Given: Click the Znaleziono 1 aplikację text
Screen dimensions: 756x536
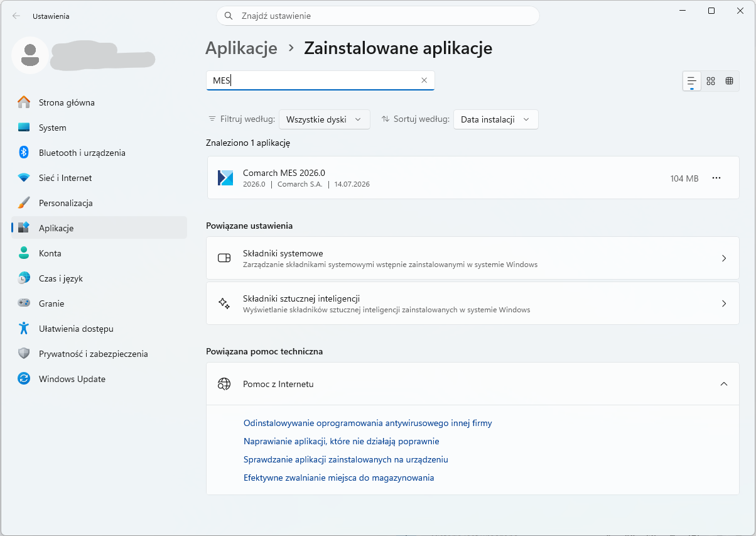Looking at the screenshot, I should click(248, 143).
